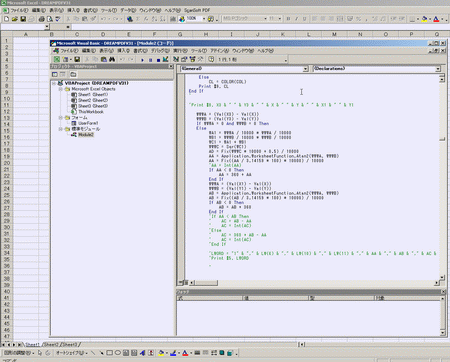
Task: Click the Fill Color bucket in Excel formatting toolbar
Action: point(424,19)
